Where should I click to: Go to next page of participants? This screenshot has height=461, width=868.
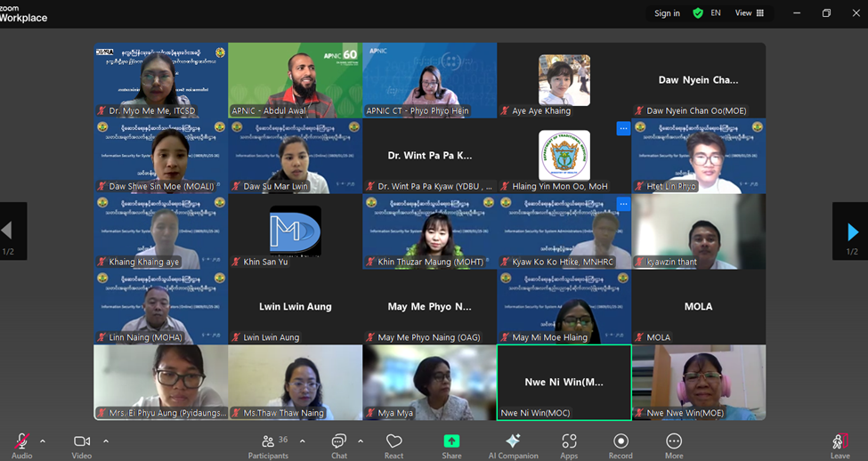[851, 232]
